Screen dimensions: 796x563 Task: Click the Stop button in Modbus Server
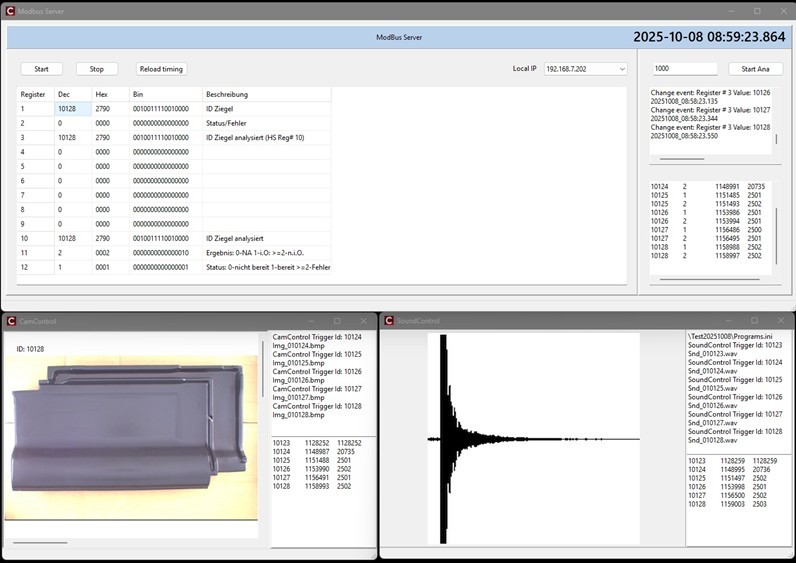(x=96, y=69)
